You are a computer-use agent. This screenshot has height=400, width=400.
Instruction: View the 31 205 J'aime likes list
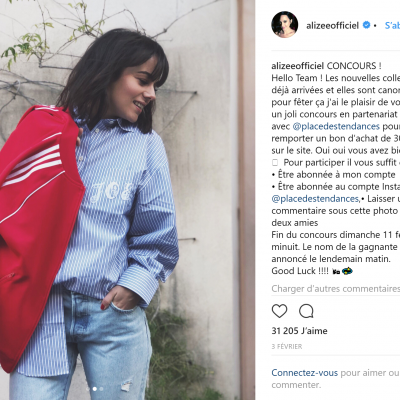click(299, 331)
